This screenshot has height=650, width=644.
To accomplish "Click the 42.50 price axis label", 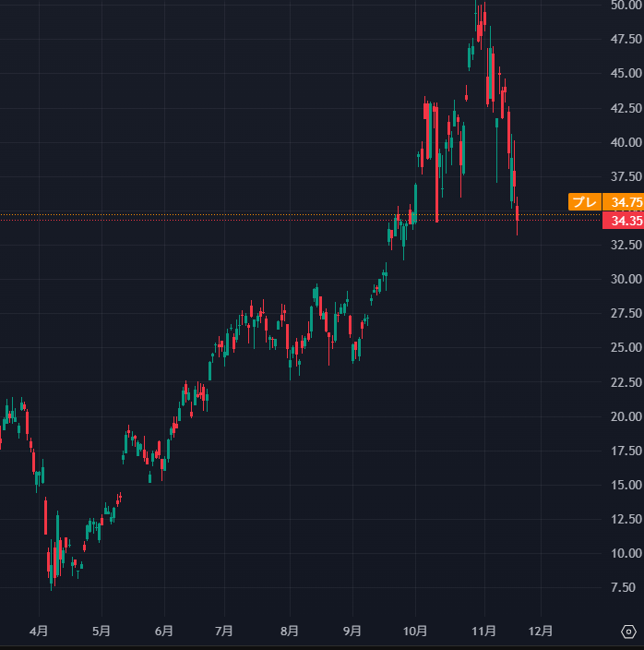I will coord(626,107).
